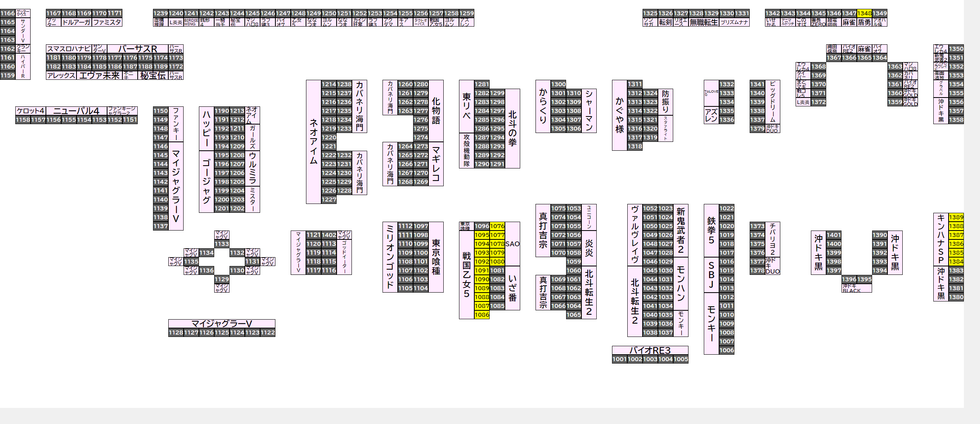The image size is (980, 424).
Task: Click the 無職転生 label
Action: 704,22
